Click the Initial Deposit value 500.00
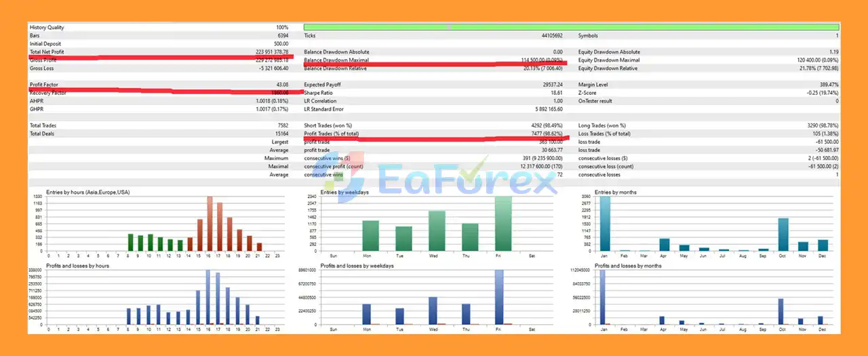This screenshot has height=356, width=868. [281, 43]
